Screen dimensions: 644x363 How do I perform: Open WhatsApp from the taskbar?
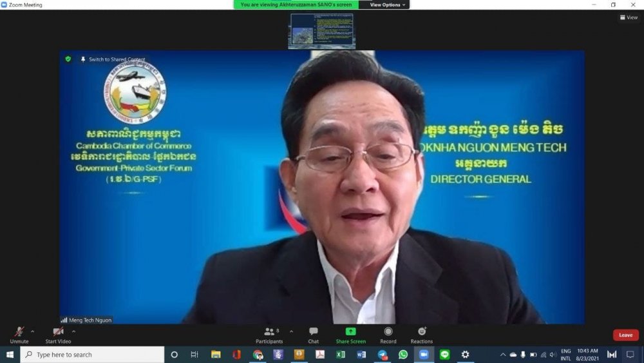403,355
